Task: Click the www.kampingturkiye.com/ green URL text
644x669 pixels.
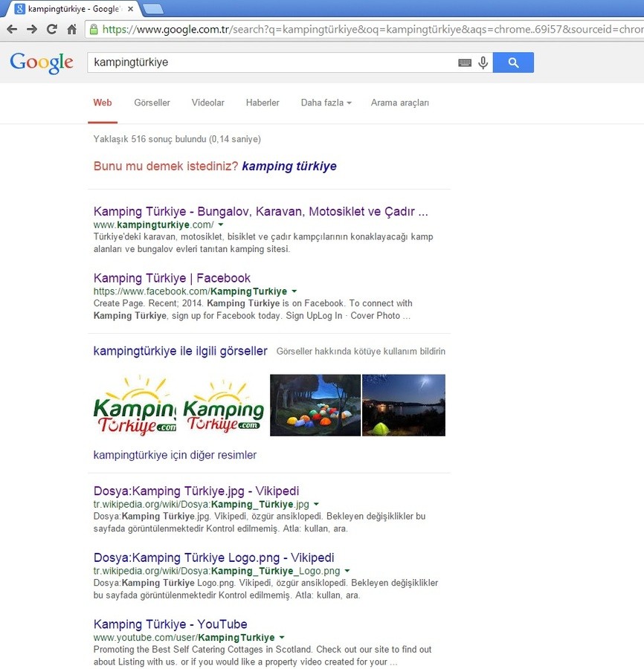Action: (x=154, y=224)
